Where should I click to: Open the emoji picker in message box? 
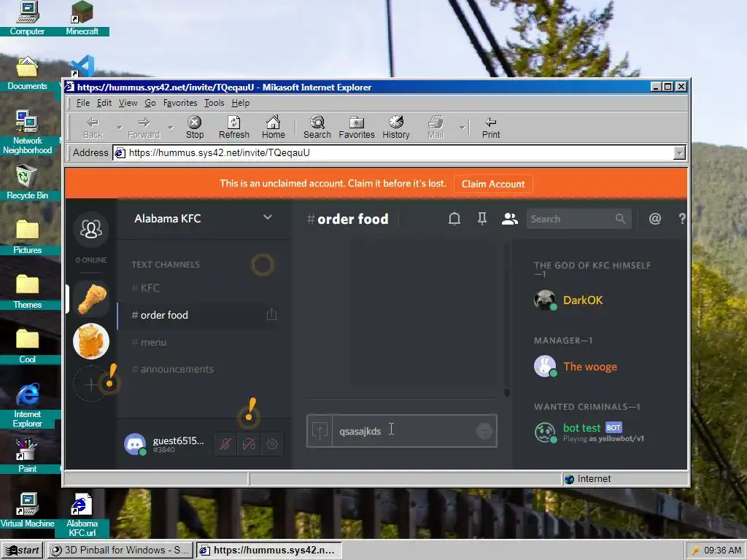coord(484,431)
